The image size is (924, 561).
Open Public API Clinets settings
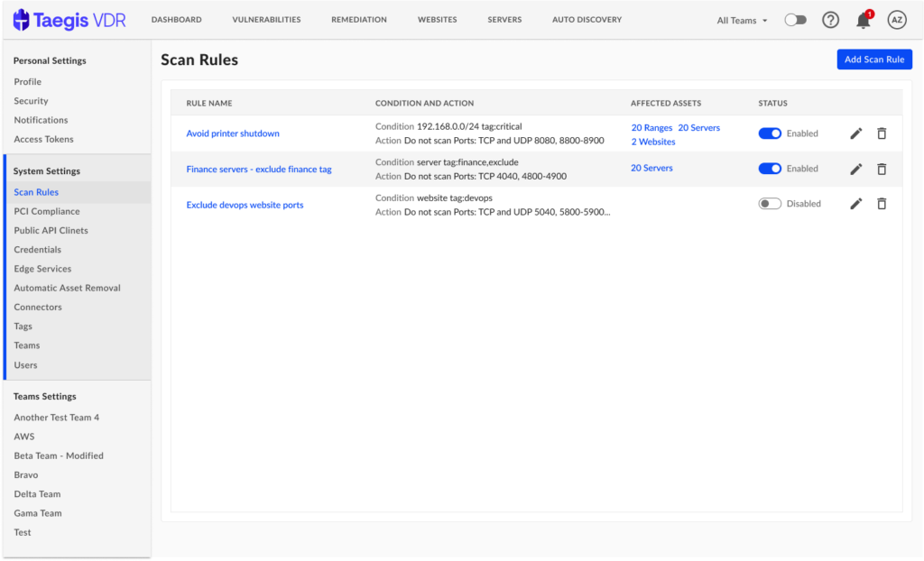[51, 230]
